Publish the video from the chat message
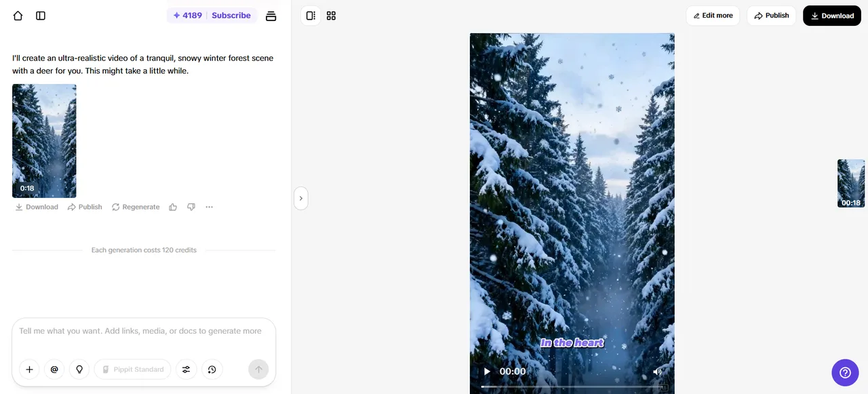 tap(85, 207)
